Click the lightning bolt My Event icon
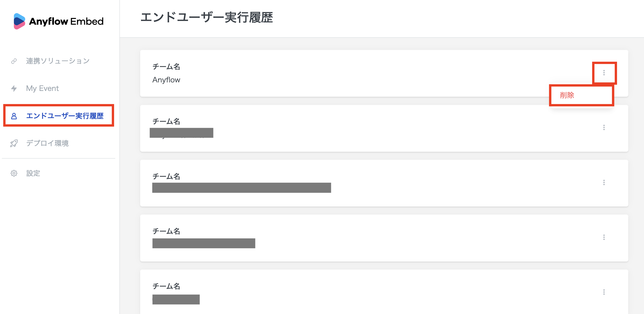The height and width of the screenshot is (314, 644). (14, 88)
